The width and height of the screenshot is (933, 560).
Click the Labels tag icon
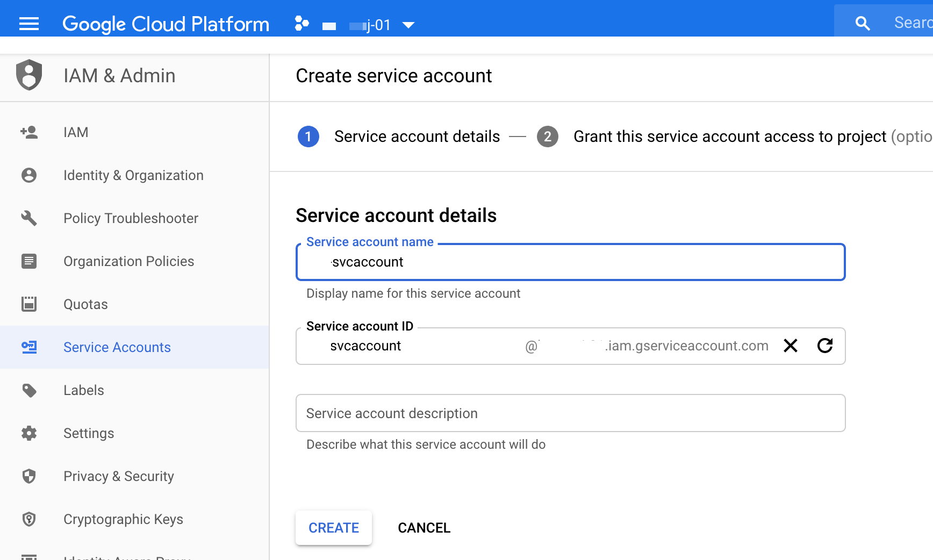pyautogui.click(x=28, y=390)
